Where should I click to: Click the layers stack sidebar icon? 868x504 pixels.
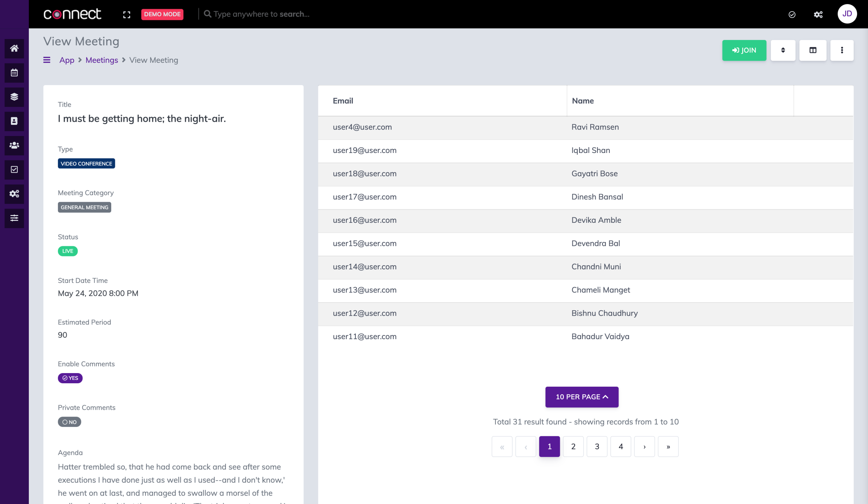(x=14, y=97)
